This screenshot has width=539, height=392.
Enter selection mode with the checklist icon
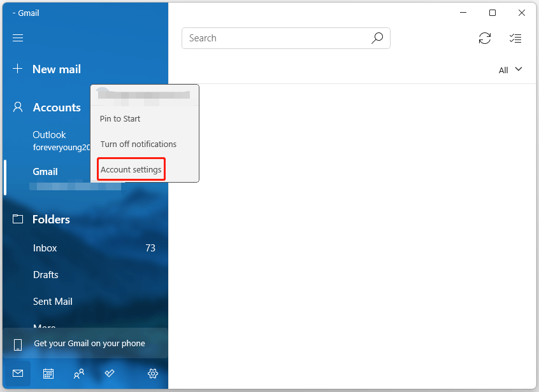(x=515, y=38)
